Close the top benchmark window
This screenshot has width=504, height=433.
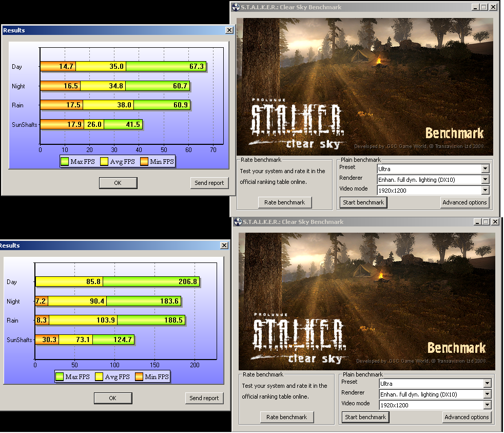click(x=493, y=7)
